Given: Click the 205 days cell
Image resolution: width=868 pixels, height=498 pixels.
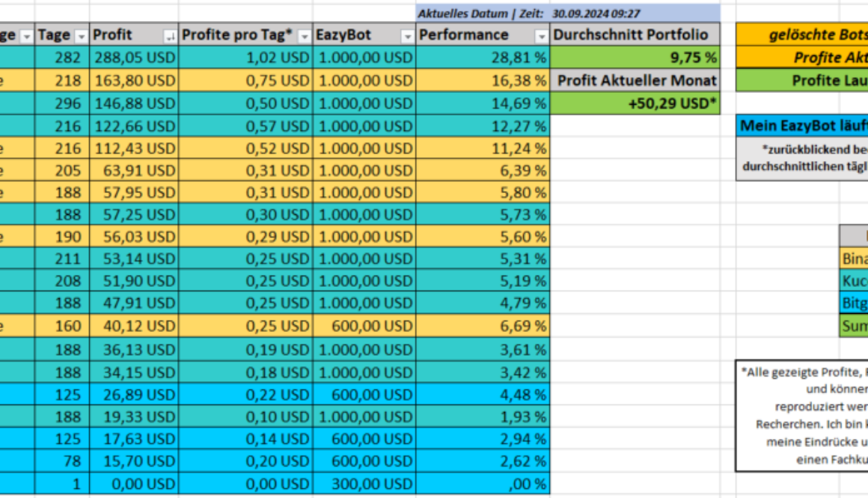Looking at the screenshot, I should coord(62,171).
